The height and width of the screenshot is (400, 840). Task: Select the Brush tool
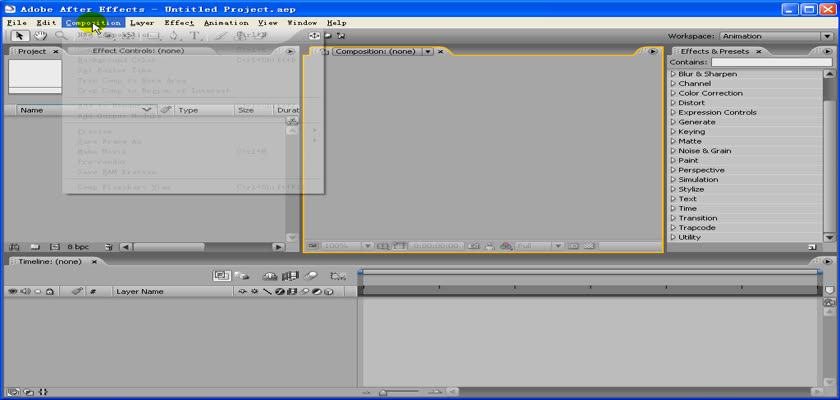[220, 36]
